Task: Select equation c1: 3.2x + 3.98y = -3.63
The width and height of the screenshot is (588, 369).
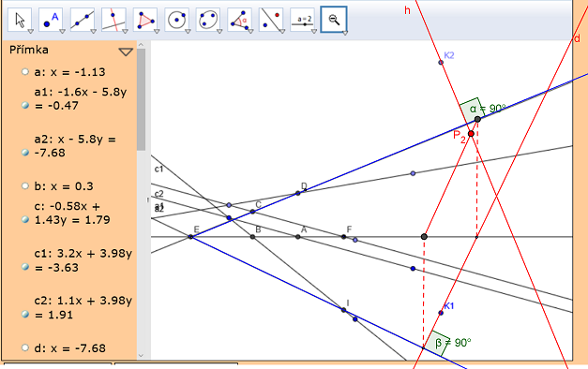Action: (x=83, y=260)
